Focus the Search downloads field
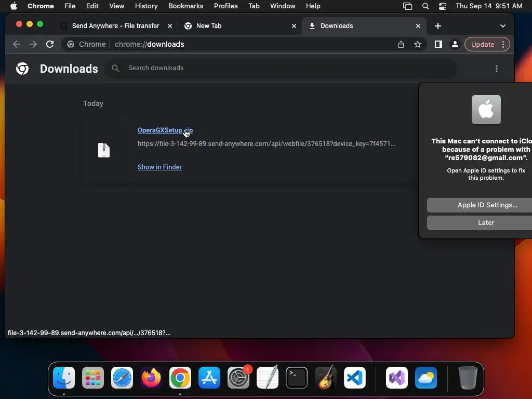532x399 pixels. point(282,68)
